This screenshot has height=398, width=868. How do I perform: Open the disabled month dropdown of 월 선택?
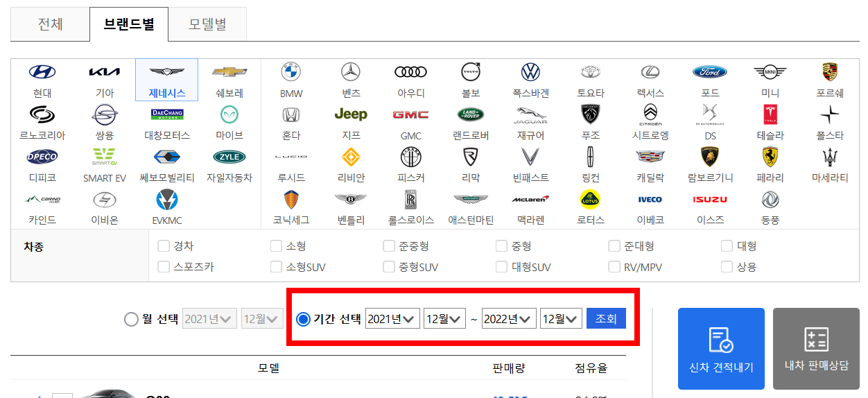pyautogui.click(x=262, y=319)
